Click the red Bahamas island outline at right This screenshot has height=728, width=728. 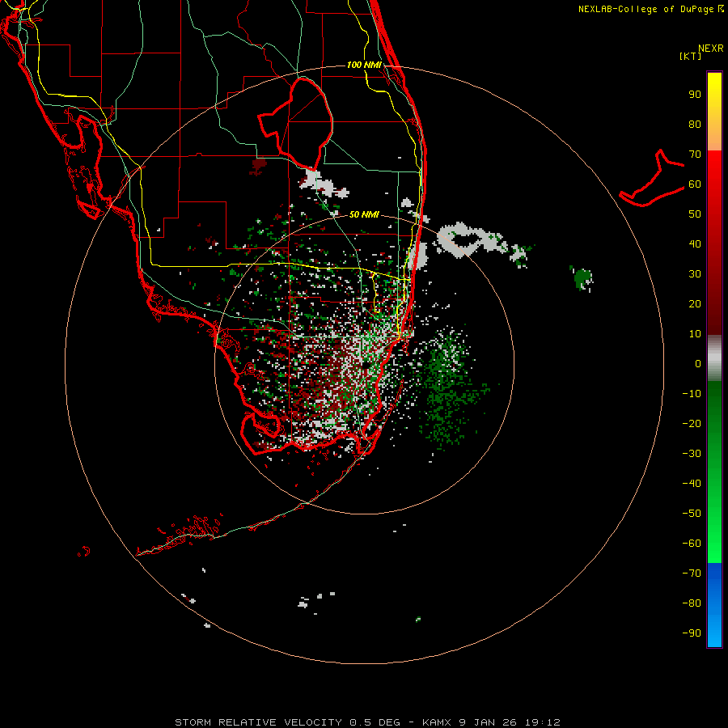point(652,178)
